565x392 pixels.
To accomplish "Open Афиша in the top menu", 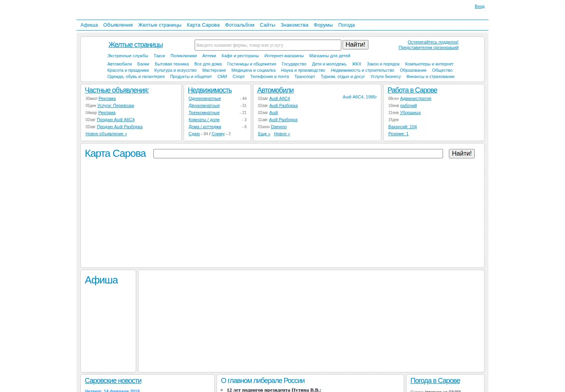I will tap(89, 25).
